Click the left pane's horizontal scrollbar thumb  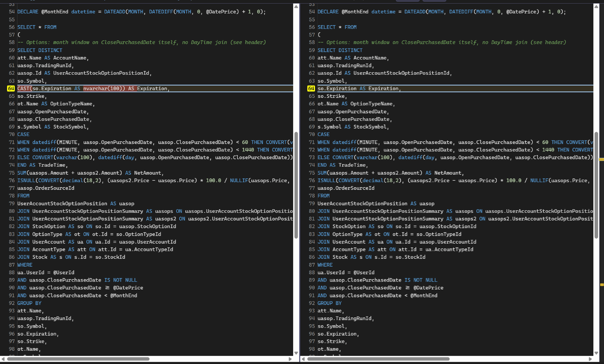[x=78, y=359]
